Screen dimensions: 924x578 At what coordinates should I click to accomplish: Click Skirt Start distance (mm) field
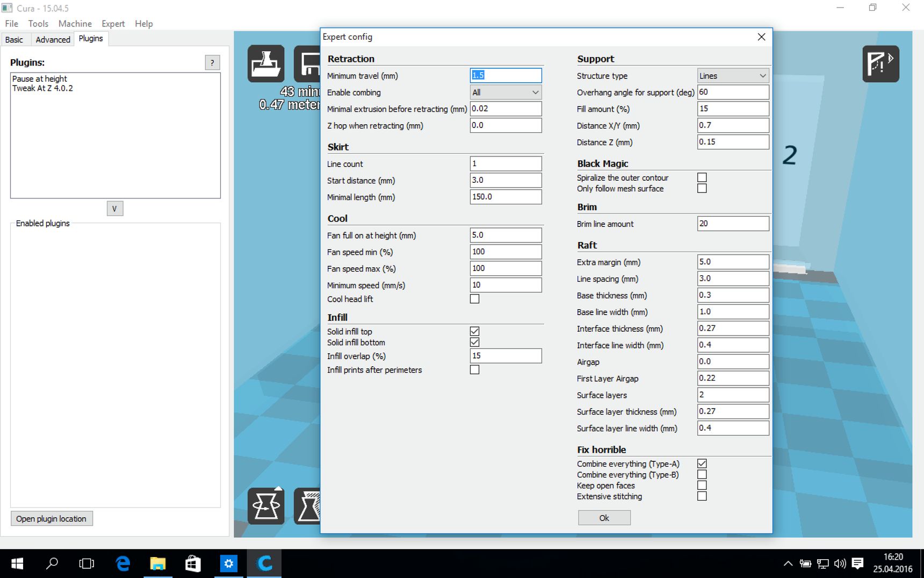tap(506, 180)
